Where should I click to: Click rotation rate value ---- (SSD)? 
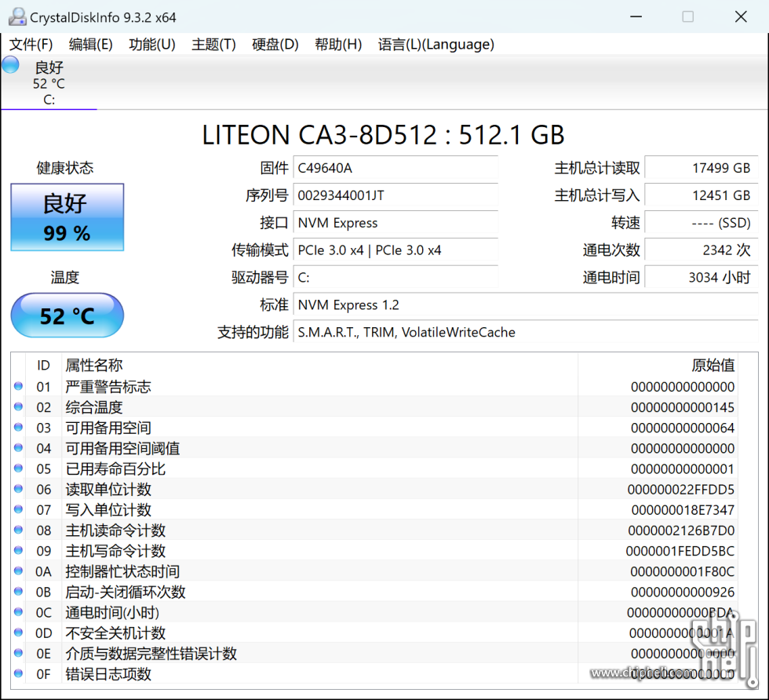702,223
